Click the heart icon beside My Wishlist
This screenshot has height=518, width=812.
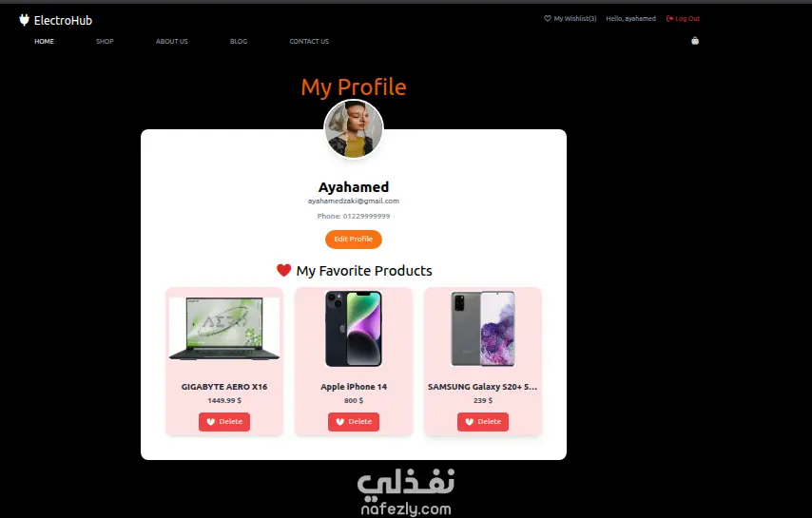[x=548, y=18]
